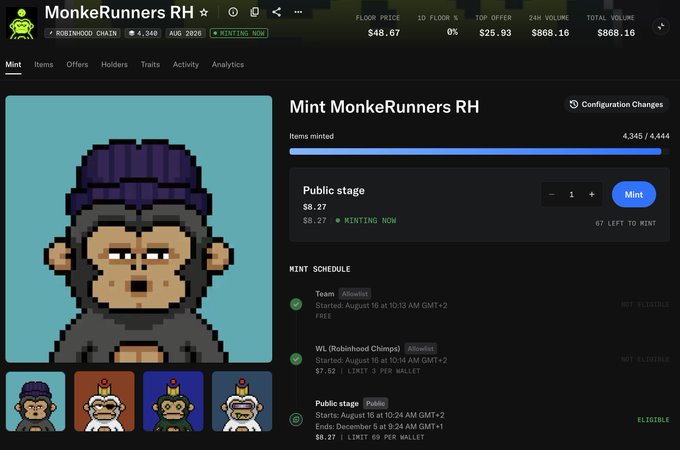This screenshot has height=450, width=680.
Task: Click the Robinhood Chain badge
Action: pyautogui.click(x=82, y=33)
